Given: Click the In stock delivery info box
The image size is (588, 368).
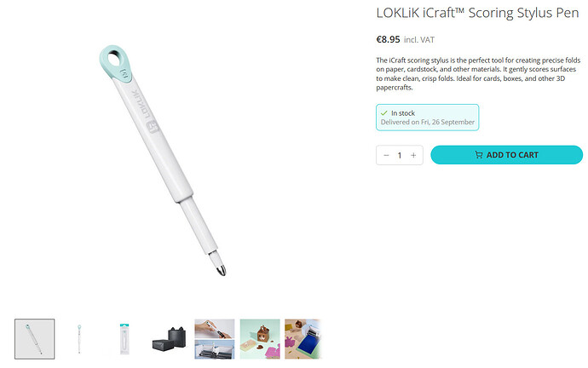Looking at the screenshot, I should coord(428,118).
